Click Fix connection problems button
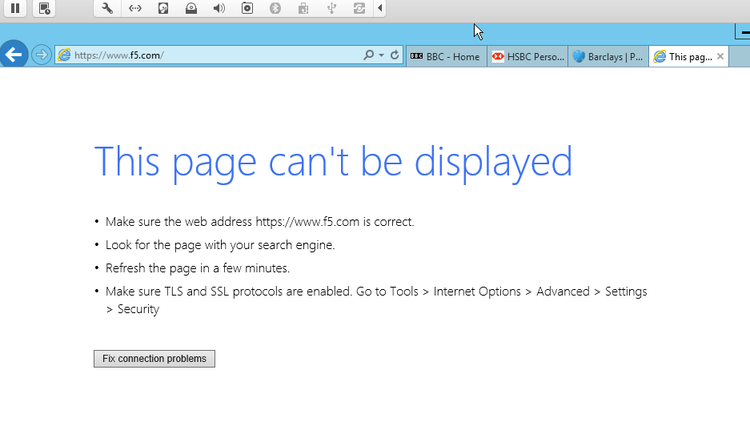This screenshot has height=443, width=750. coord(154,359)
